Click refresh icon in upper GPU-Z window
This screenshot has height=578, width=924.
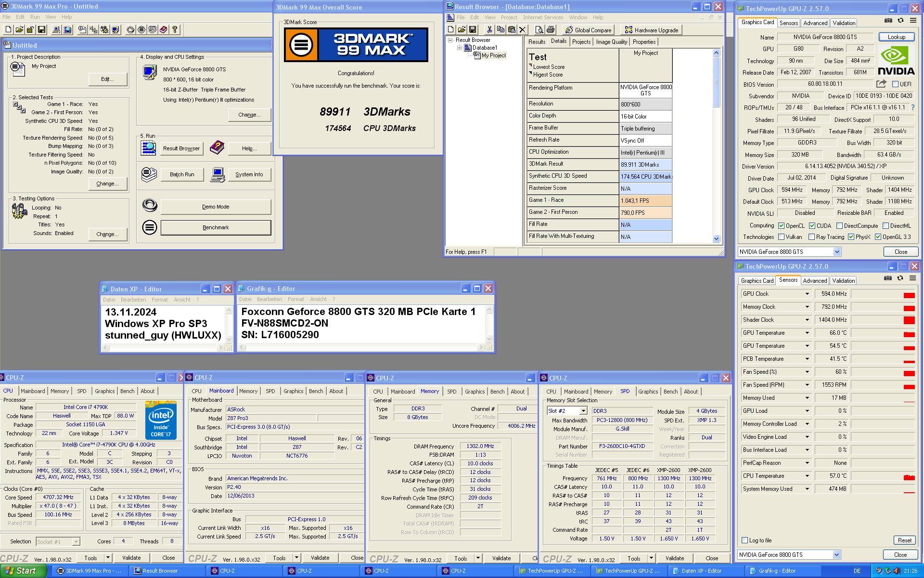[x=900, y=21]
